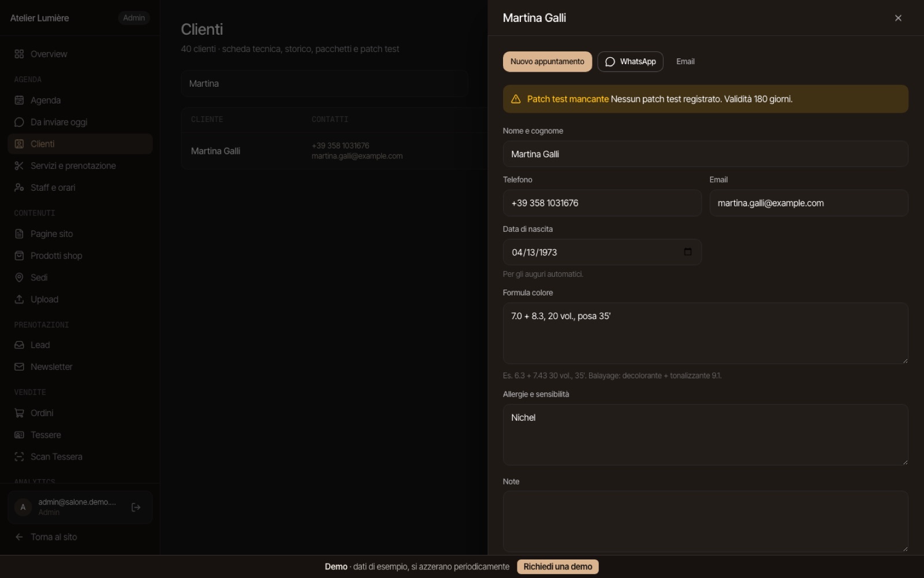Open Newsletter section in sidebar

pos(80,367)
